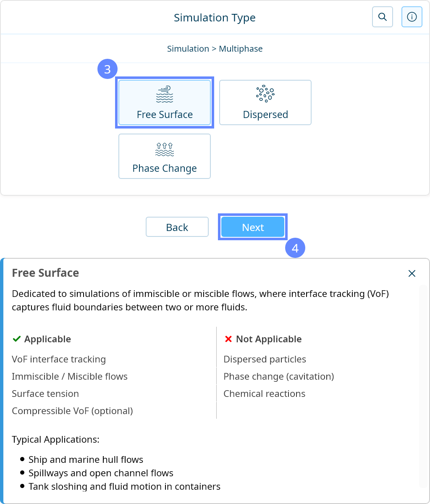Click the Free Surface panel heading
Viewport: 430px width, 504px height.
pyautogui.click(x=45, y=273)
